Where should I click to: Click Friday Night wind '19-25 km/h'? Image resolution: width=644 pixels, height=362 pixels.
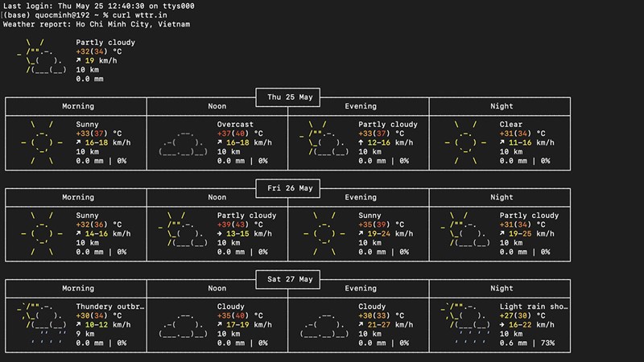click(531, 234)
